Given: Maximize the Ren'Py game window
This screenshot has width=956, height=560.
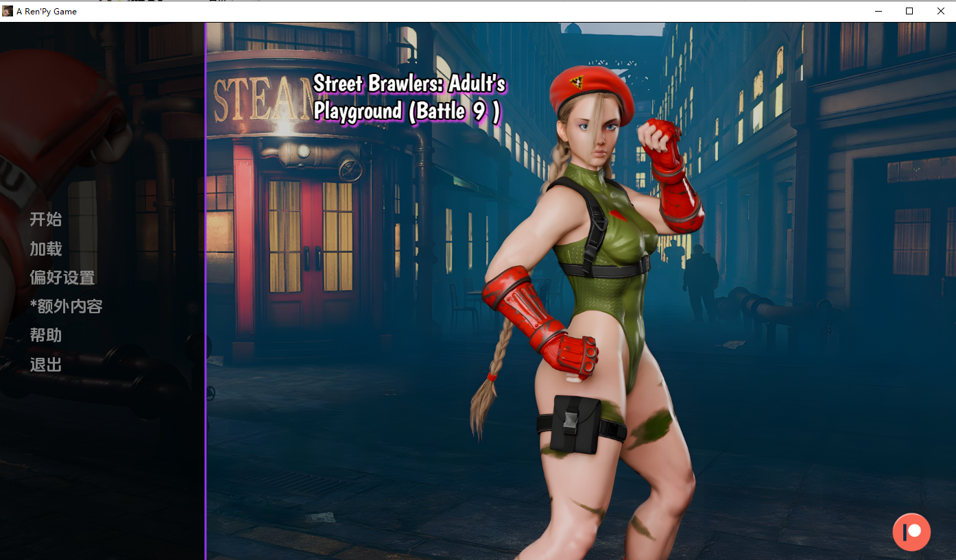Looking at the screenshot, I should click(x=909, y=11).
